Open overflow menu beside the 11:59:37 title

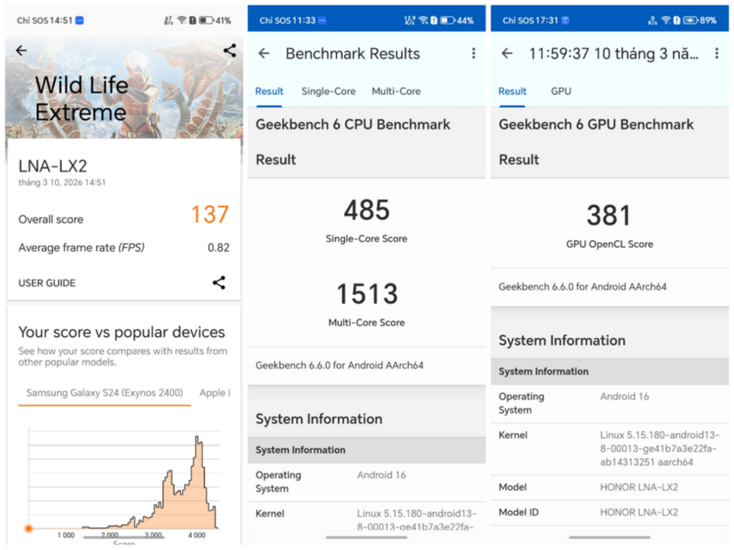(717, 54)
